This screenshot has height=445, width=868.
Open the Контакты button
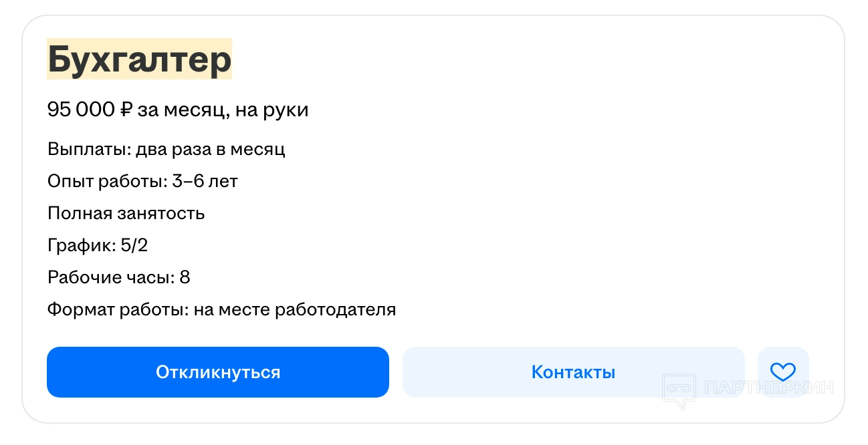click(x=573, y=372)
